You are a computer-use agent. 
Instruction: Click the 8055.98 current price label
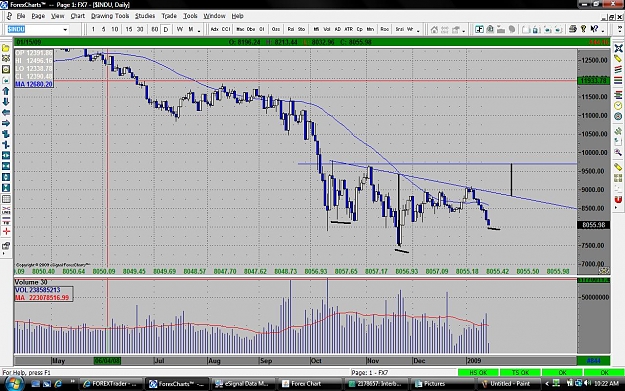click(x=594, y=225)
